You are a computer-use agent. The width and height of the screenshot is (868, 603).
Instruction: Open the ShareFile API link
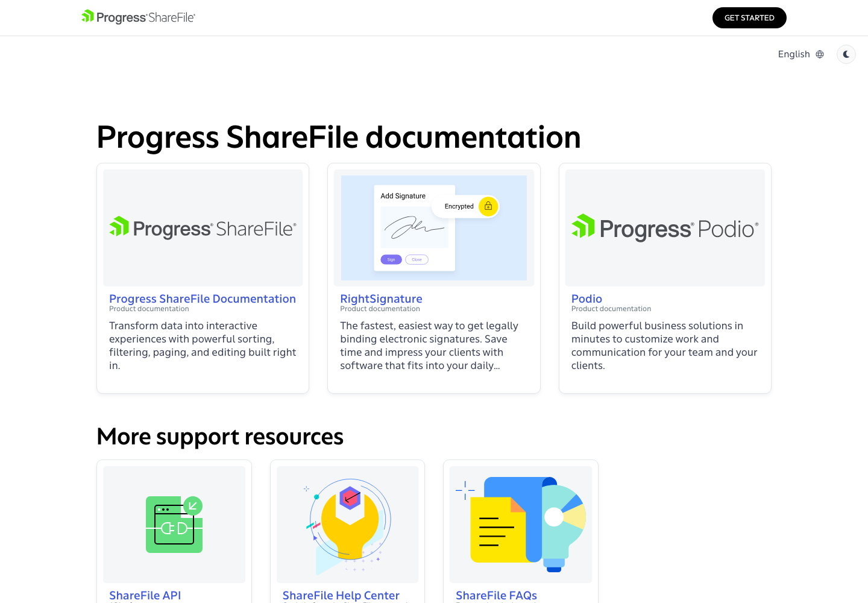pos(145,595)
